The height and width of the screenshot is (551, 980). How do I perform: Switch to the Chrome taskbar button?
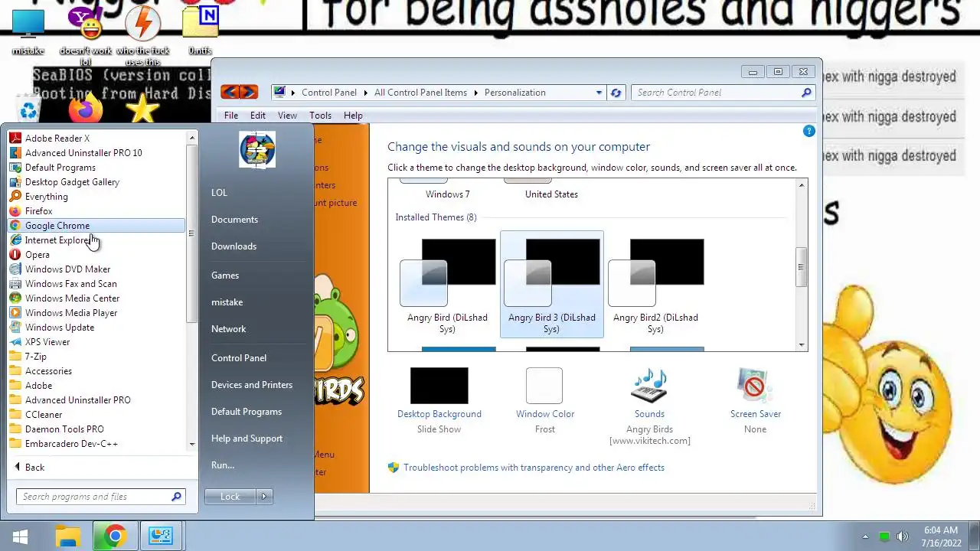coord(114,536)
